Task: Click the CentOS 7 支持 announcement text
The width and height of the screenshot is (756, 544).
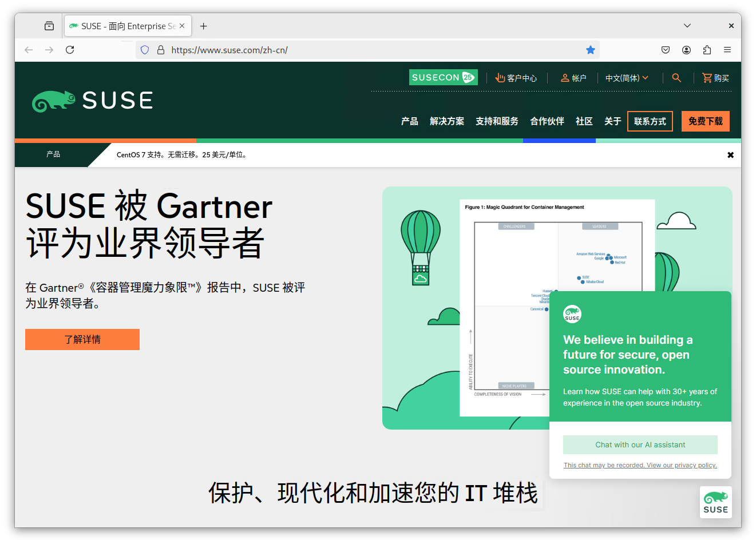Action: [x=182, y=155]
